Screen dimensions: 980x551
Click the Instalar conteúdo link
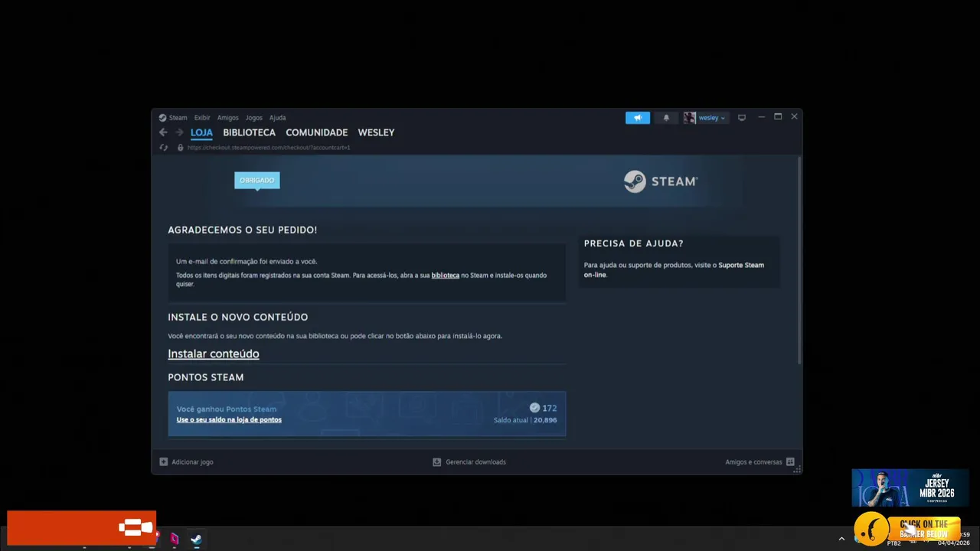(214, 354)
